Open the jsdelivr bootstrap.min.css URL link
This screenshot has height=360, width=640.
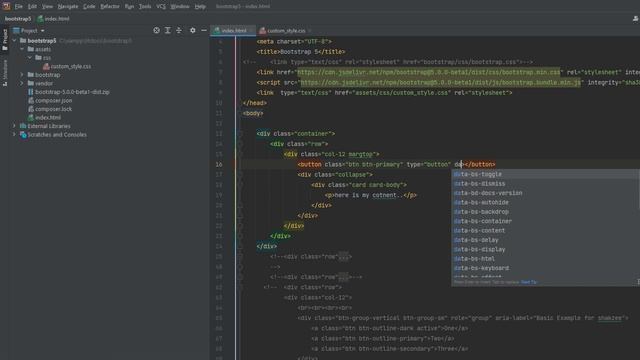429,72
